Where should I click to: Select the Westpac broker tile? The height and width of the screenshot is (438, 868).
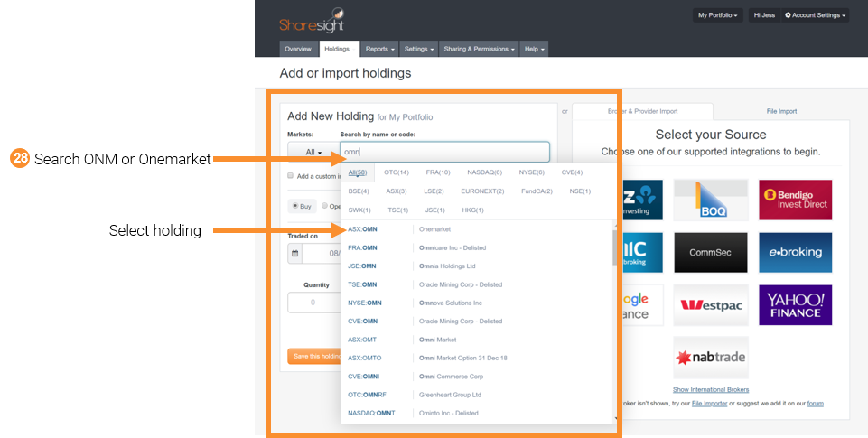tap(711, 305)
